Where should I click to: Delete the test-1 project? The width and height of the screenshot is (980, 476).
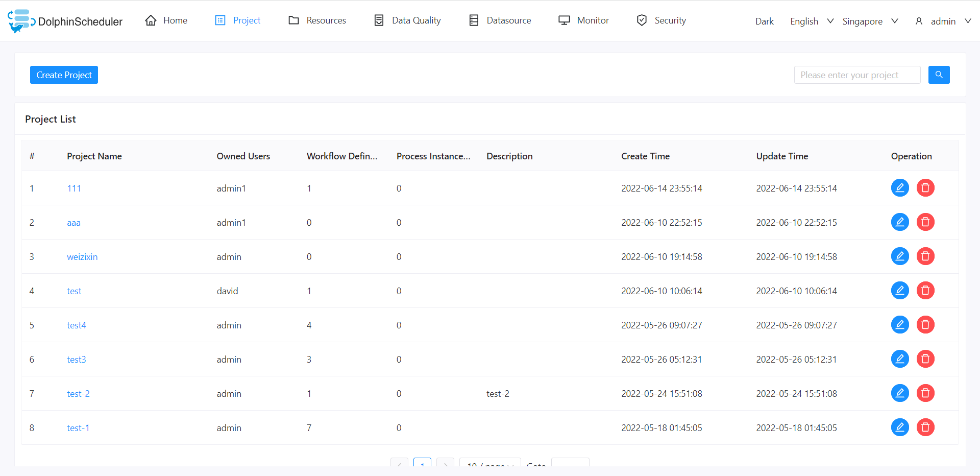[x=925, y=427]
